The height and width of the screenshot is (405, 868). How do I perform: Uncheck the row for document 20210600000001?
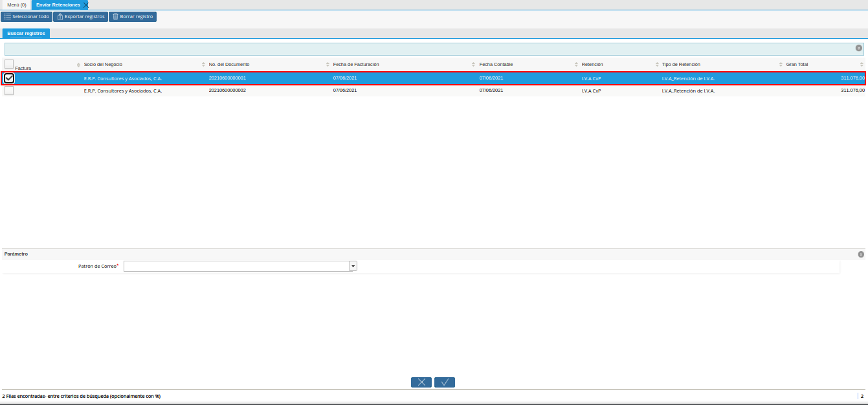tap(9, 78)
